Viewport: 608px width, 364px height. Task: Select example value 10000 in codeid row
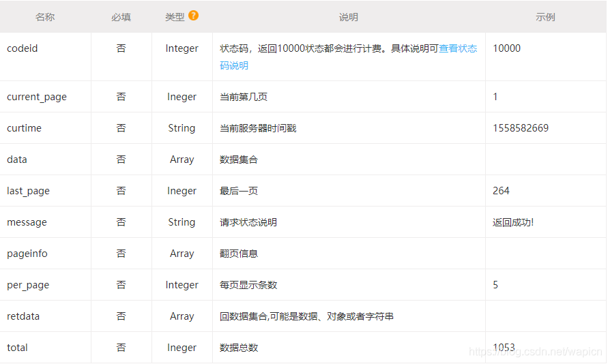coord(506,48)
